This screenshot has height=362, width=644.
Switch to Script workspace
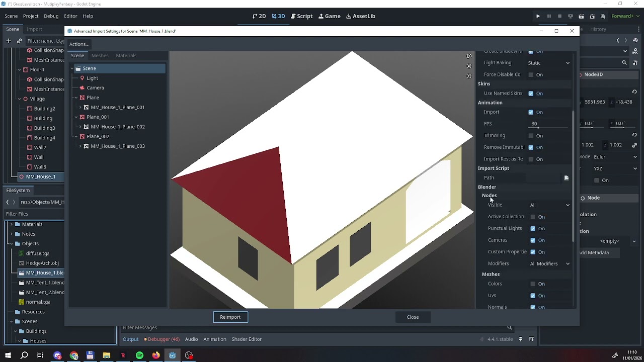pos(301,16)
